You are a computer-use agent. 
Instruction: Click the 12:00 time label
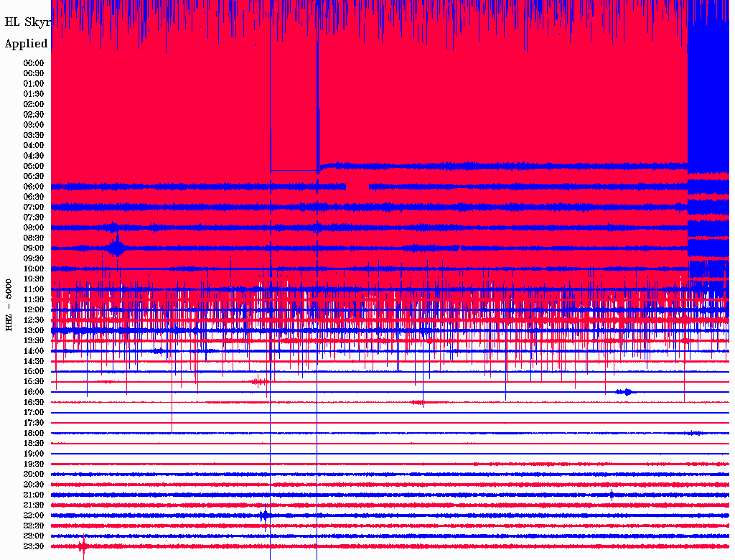[x=34, y=310]
